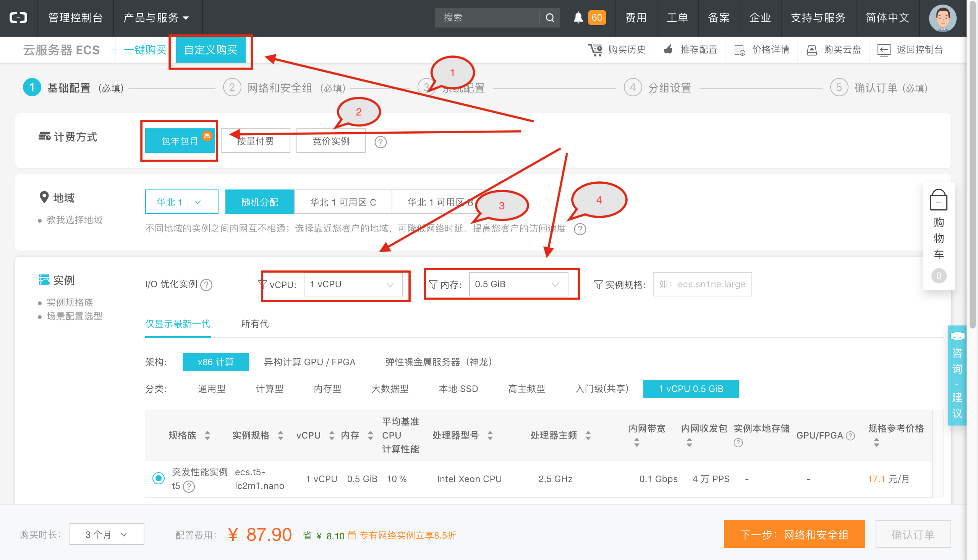The image size is (978, 560).
Task: Click the GPU/FPGA column help icon
Action: 850,436
